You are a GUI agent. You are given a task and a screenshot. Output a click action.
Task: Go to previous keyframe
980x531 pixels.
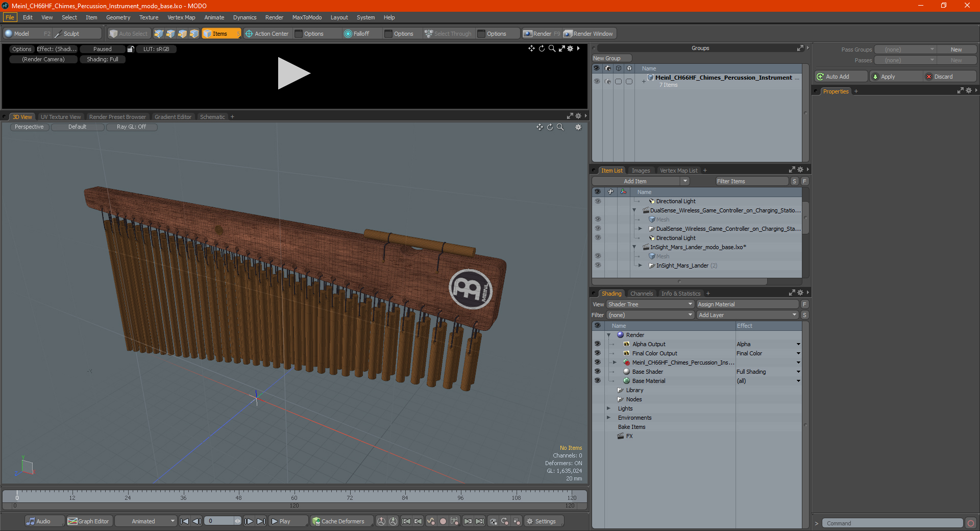click(x=418, y=521)
